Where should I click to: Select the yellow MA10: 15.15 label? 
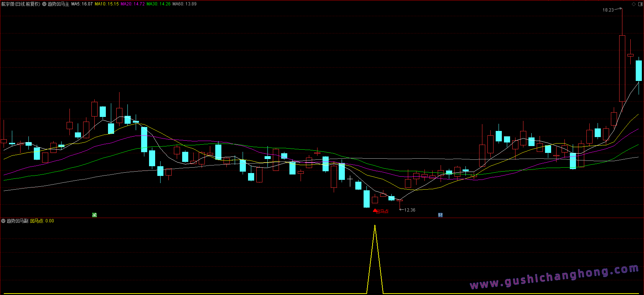pos(107,4)
